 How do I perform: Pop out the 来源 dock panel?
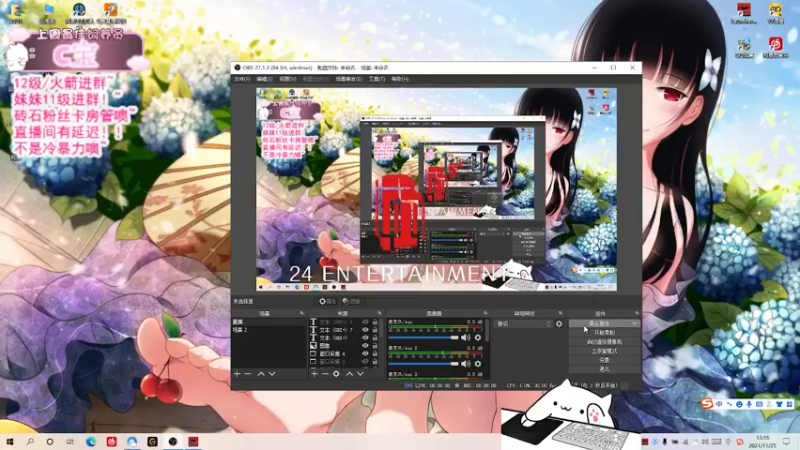pyautogui.click(x=380, y=313)
